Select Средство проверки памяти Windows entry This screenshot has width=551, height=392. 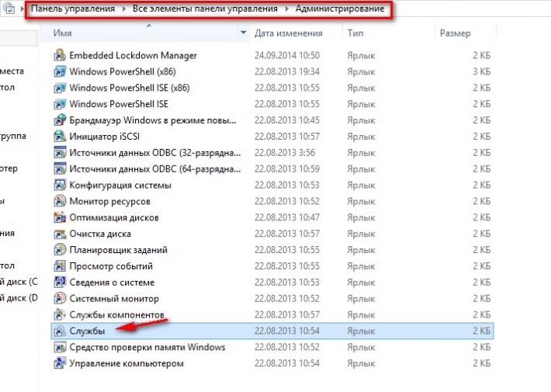pyautogui.click(x=147, y=347)
